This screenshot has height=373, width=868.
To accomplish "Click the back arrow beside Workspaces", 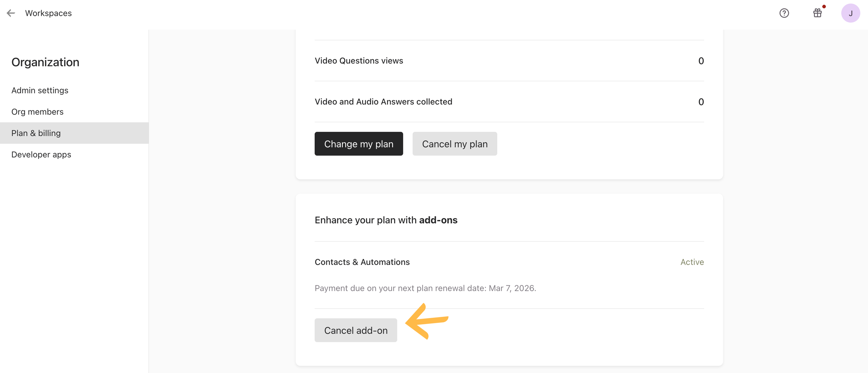I will pos(11,13).
